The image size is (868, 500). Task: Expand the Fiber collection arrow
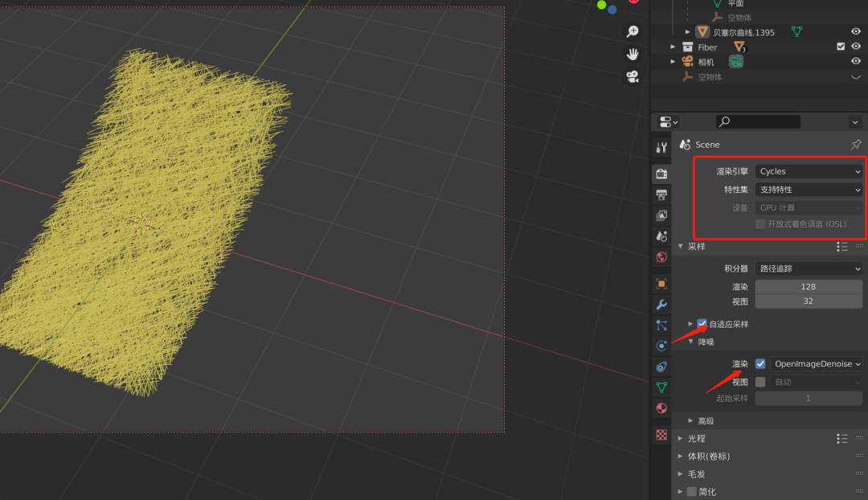tap(673, 47)
